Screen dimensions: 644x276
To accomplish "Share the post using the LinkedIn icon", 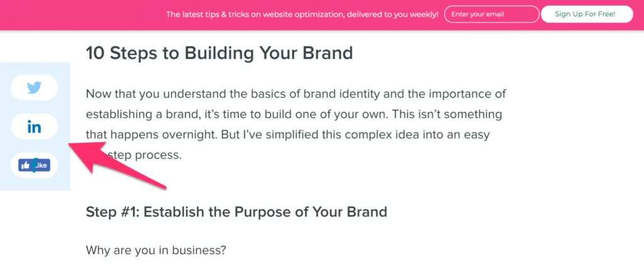I will pos(34,126).
